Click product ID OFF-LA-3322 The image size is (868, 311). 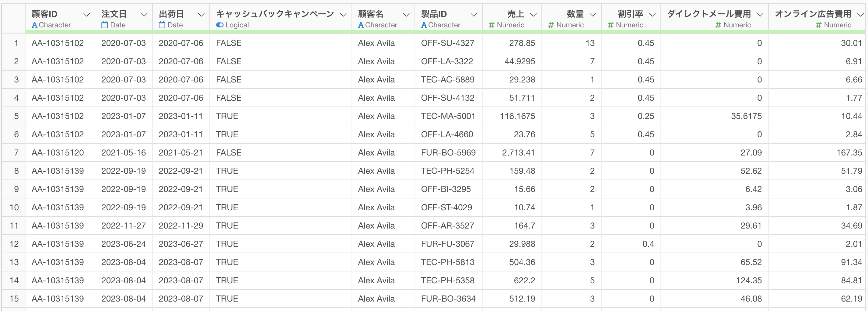tap(447, 61)
